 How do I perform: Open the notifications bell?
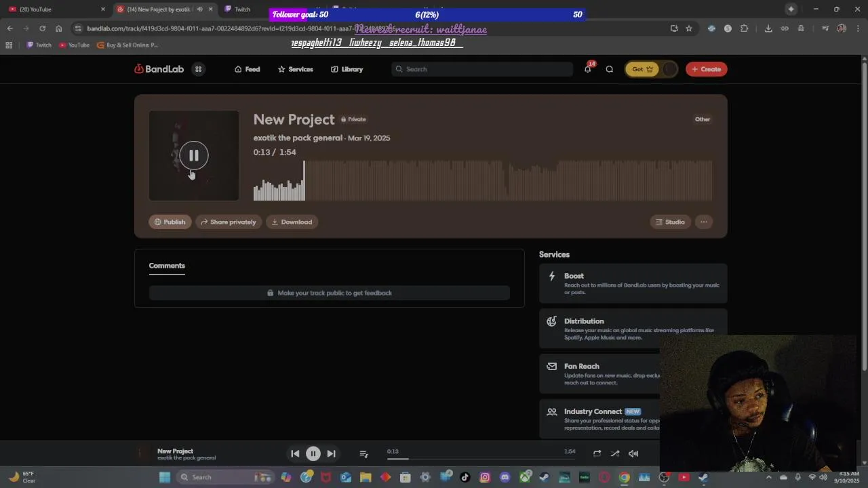pos(587,69)
